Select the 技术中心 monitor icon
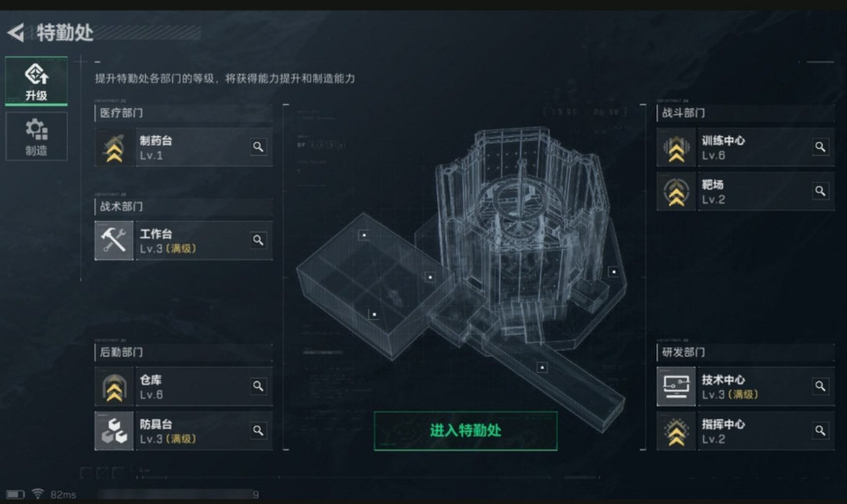847x504 pixels. 676,387
